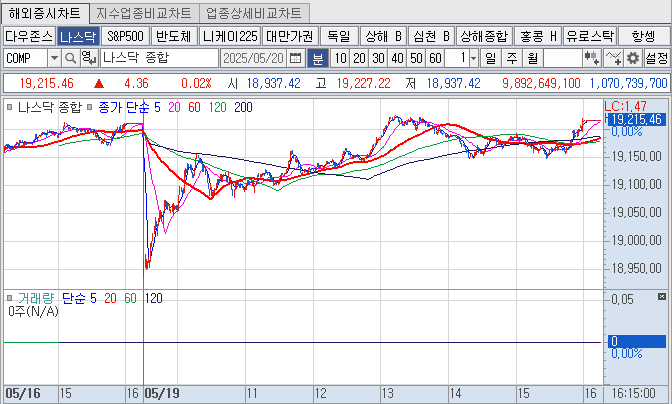Click the 0주(N/A) volume label
The width and height of the screenshot is (672, 404).
coord(33,311)
